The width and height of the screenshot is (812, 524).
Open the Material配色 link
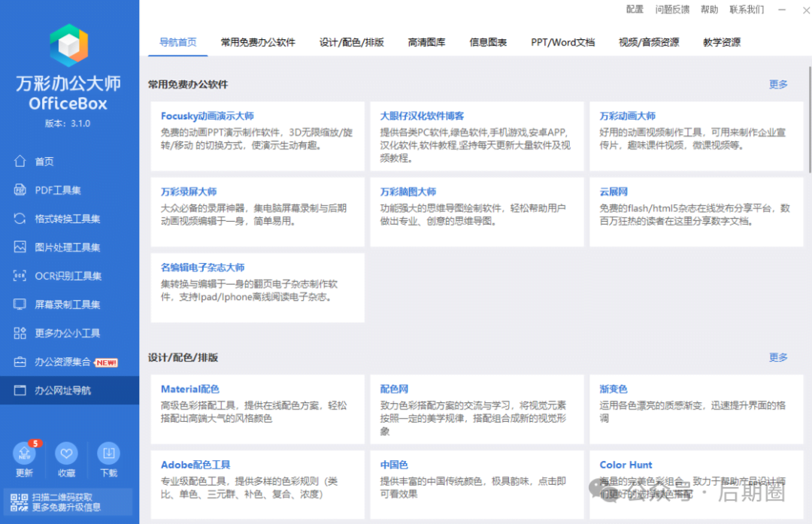[190, 389]
